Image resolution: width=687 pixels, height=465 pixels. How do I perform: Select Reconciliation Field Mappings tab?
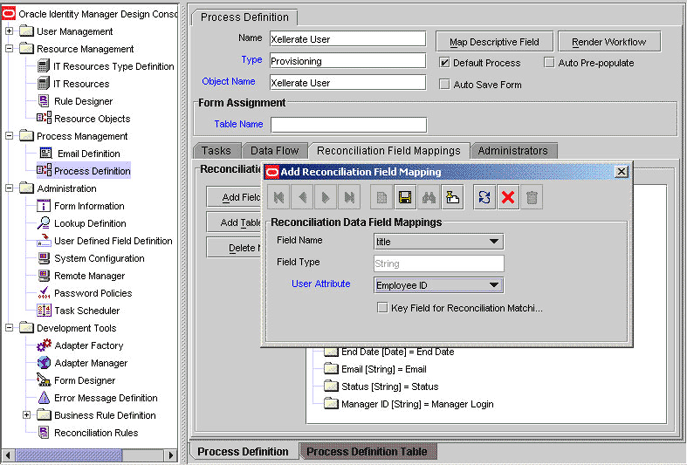(389, 151)
